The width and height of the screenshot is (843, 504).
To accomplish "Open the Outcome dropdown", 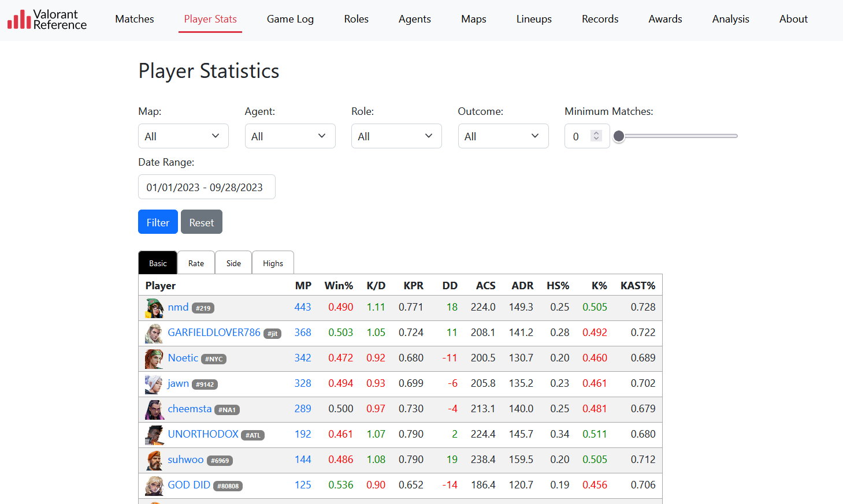I will click(503, 136).
